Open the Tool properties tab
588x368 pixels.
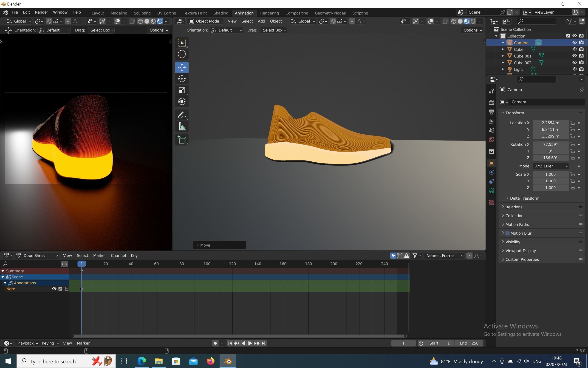click(491, 91)
